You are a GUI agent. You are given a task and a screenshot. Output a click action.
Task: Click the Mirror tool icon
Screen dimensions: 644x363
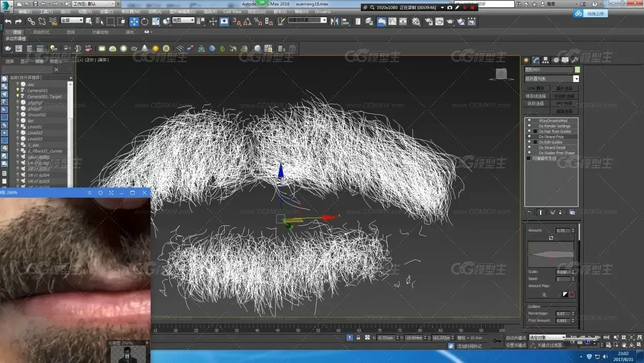click(334, 21)
